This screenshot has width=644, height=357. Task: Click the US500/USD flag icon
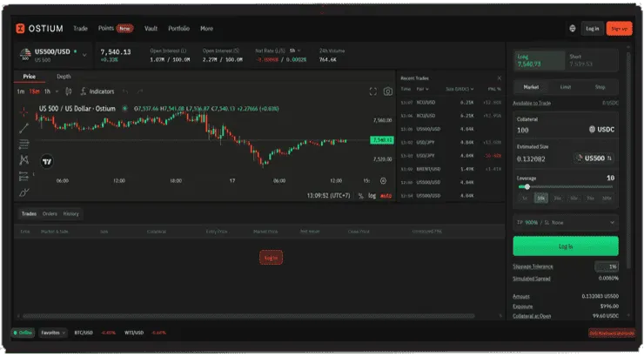click(25, 54)
